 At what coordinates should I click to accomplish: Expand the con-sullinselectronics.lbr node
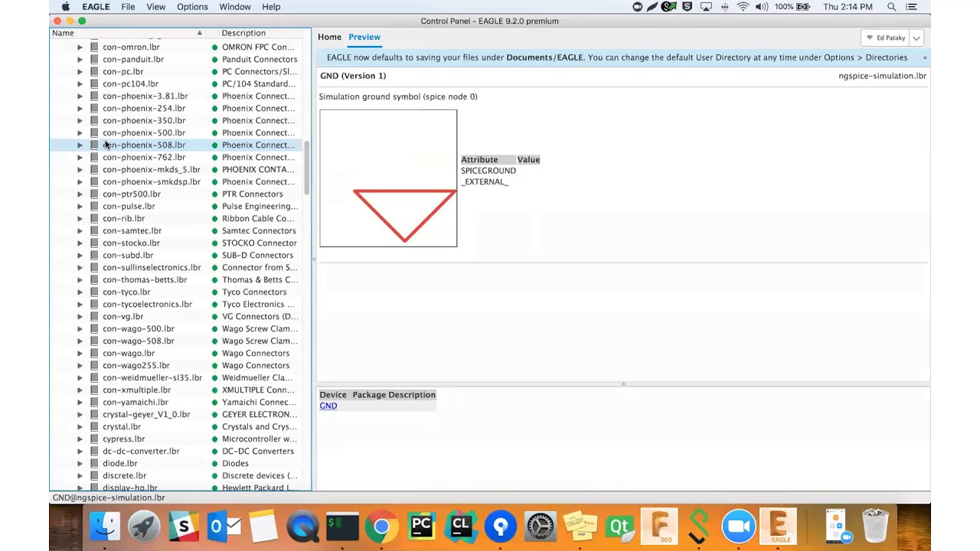[x=80, y=267]
